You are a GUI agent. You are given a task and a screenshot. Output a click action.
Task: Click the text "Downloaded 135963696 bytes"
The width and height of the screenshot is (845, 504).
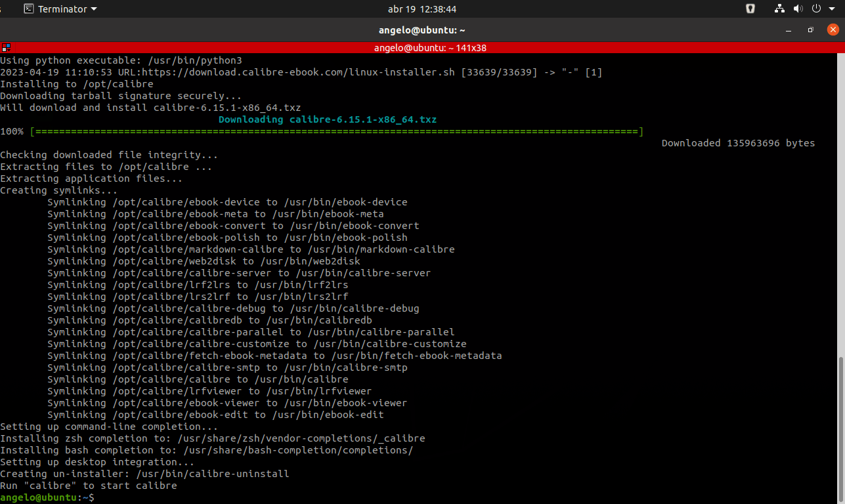tap(738, 143)
